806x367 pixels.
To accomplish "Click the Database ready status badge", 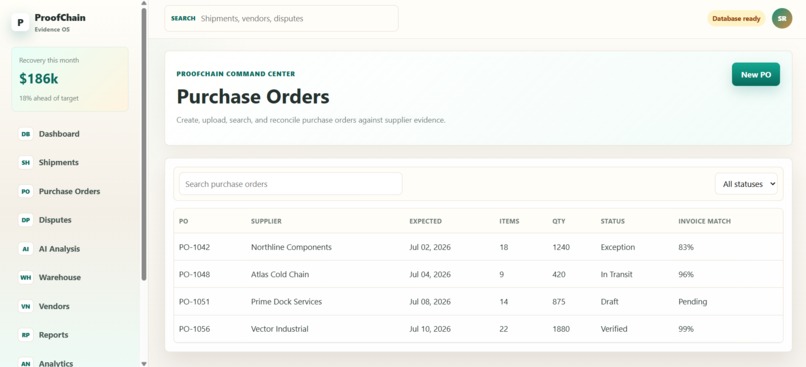I will 736,19.
